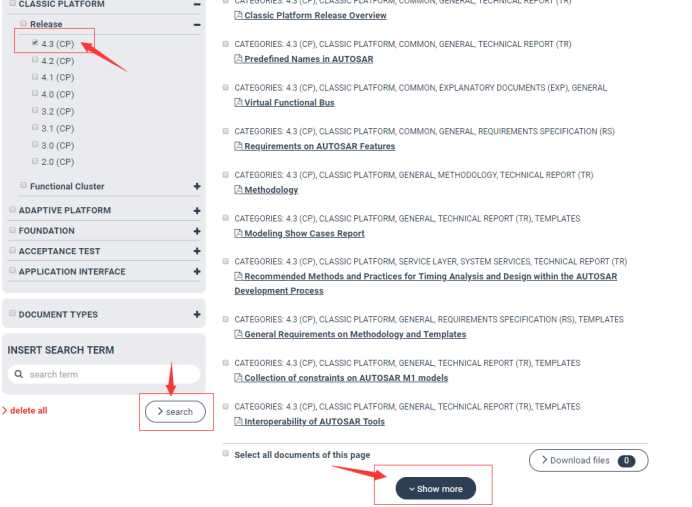Tick the ADAPTIVE PLATFORM checkbox
The width and height of the screenshot is (692, 507).
point(12,210)
